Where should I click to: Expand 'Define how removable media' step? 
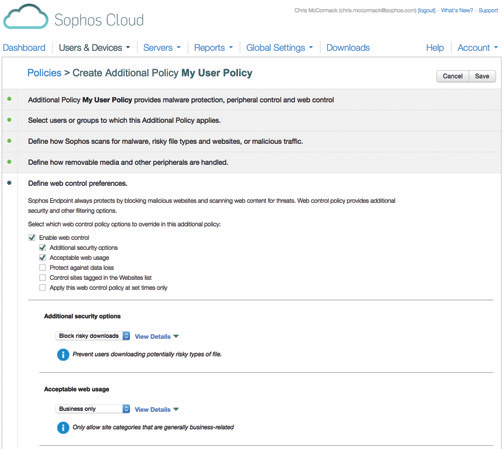coord(252,162)
